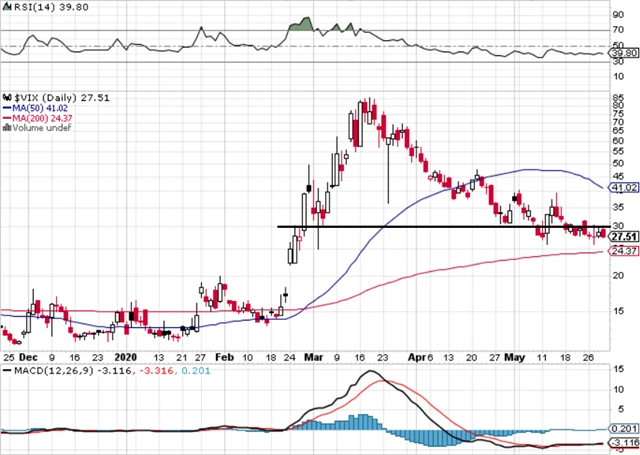Click the 0.201 histogram value tag

(x=624, y=428)
